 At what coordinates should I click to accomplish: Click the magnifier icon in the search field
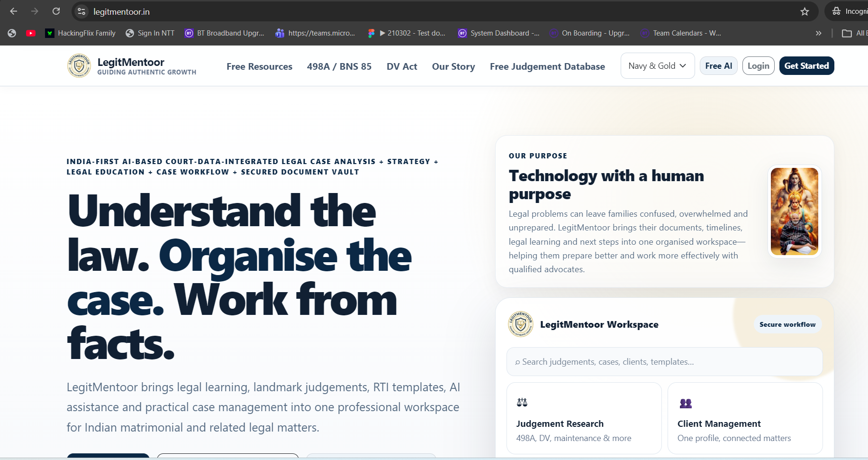[x=517, y=362]
